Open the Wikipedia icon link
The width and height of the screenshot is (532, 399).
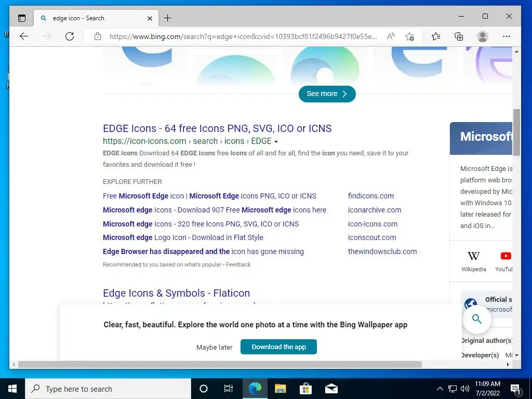pos(474,261)
